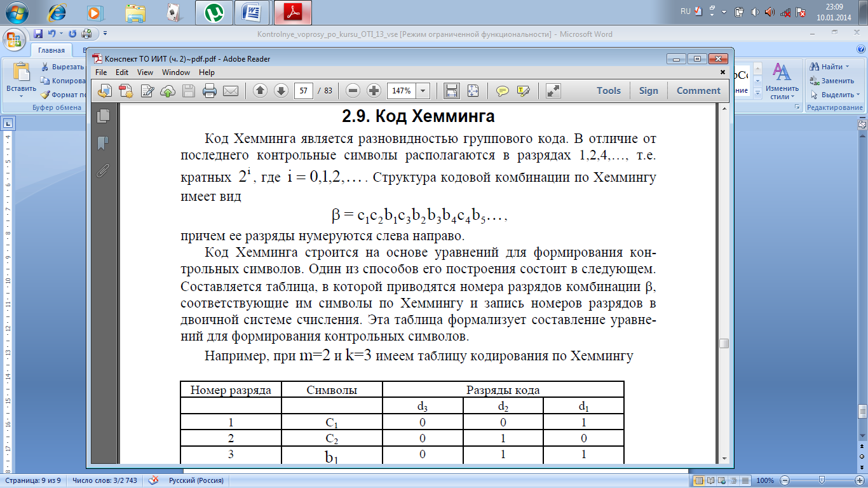Screen dimensions: 868x488
Task: Click the Reader scrollbar down arrow
Action: click(724, 458)
